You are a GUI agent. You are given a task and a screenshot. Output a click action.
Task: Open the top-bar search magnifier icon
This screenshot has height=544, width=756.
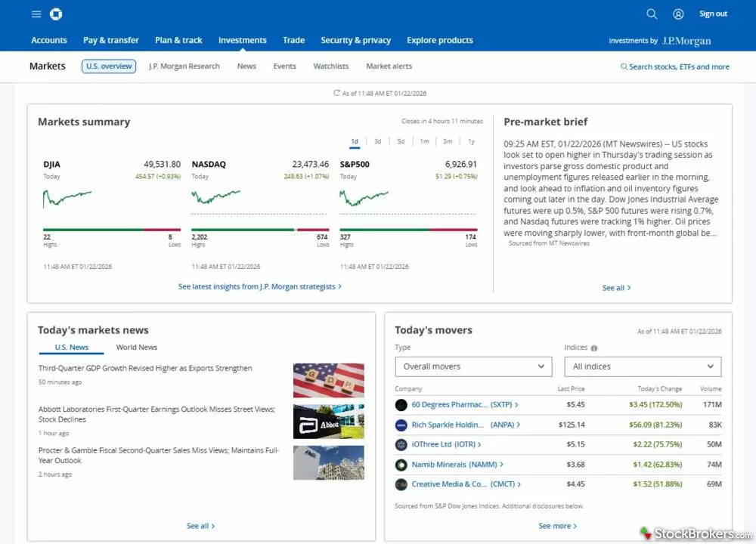(x=652, y=14)
